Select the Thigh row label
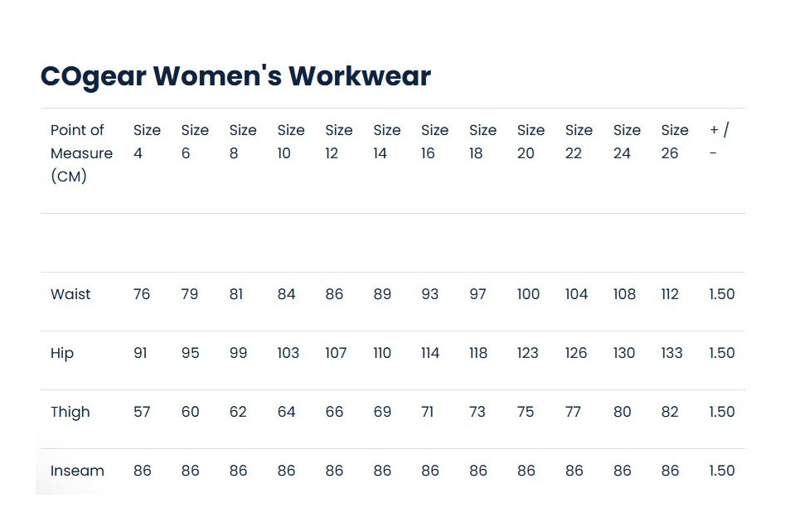This screenshot has height=532, width=785. pyautogui.click(x=70, y=412)
